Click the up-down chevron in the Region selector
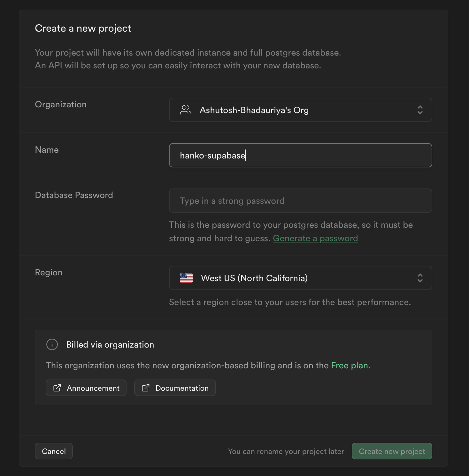 (420, 278)
